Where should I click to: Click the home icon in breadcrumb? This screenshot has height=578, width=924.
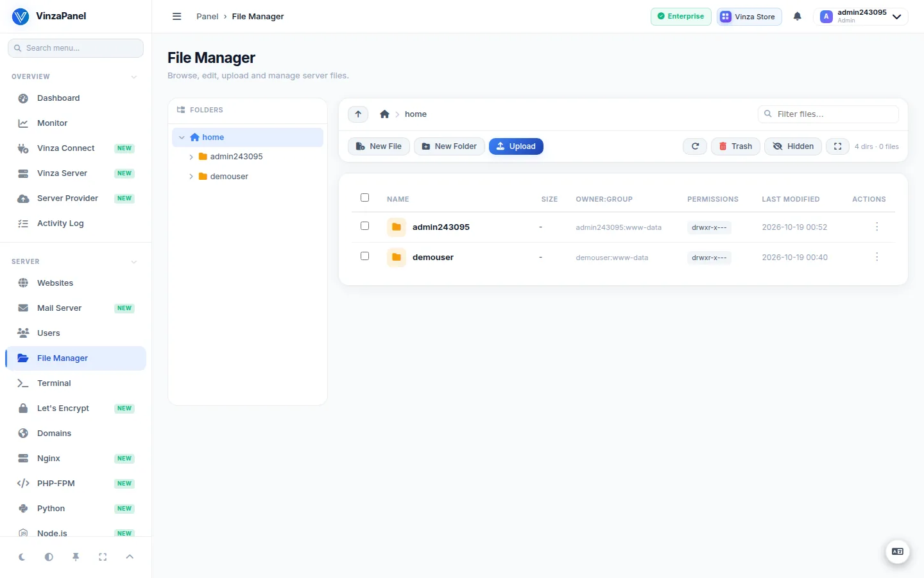pos(384,114)
